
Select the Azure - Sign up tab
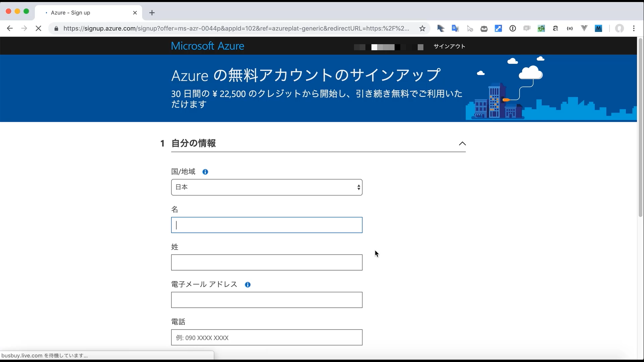89,13
